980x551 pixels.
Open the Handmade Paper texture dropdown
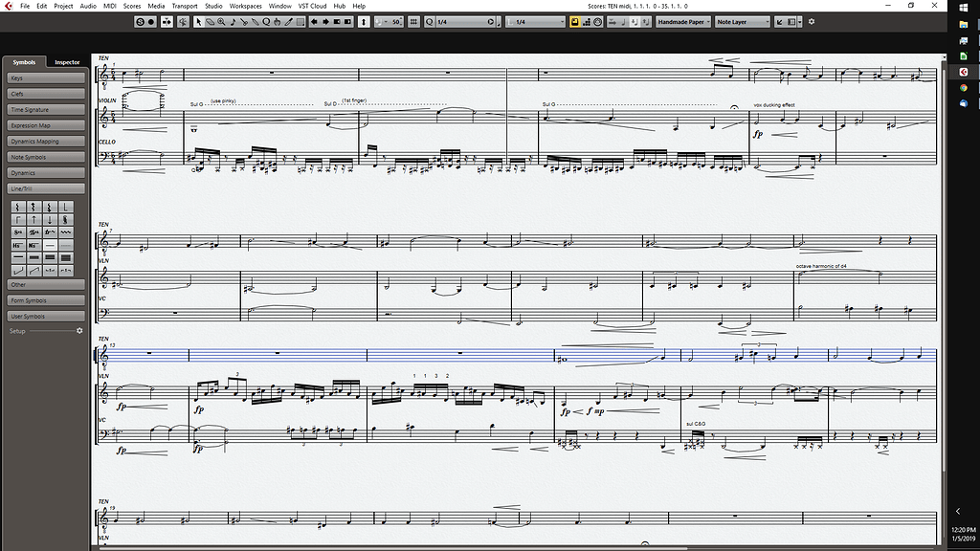pyautogui.click(x=682, y=21)
